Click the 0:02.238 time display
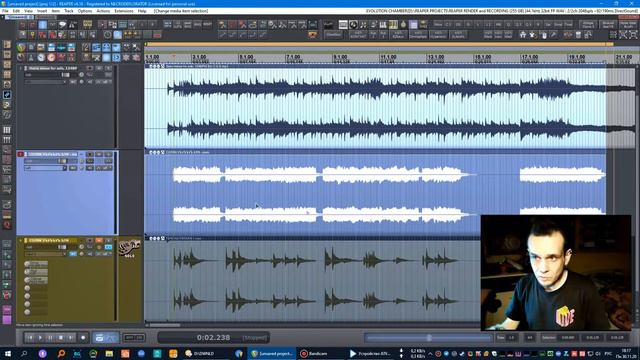 213,338
